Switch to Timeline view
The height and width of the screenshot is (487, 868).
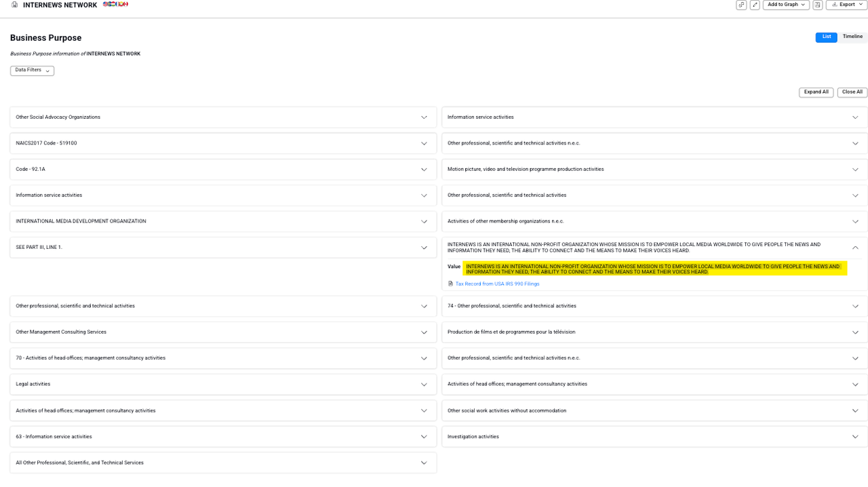[852, 37]
